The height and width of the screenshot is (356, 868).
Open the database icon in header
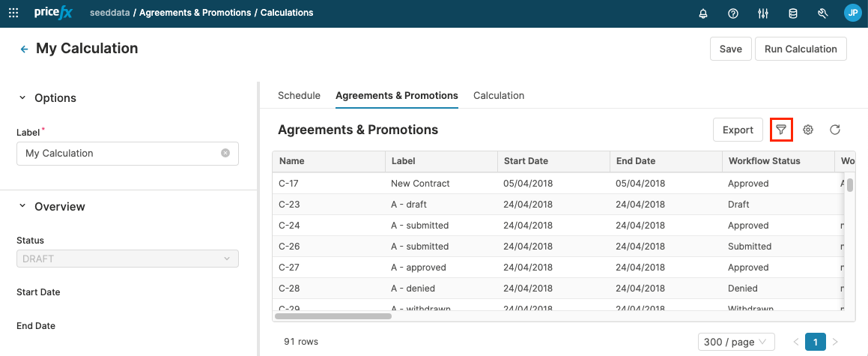[x=793, y=13]
